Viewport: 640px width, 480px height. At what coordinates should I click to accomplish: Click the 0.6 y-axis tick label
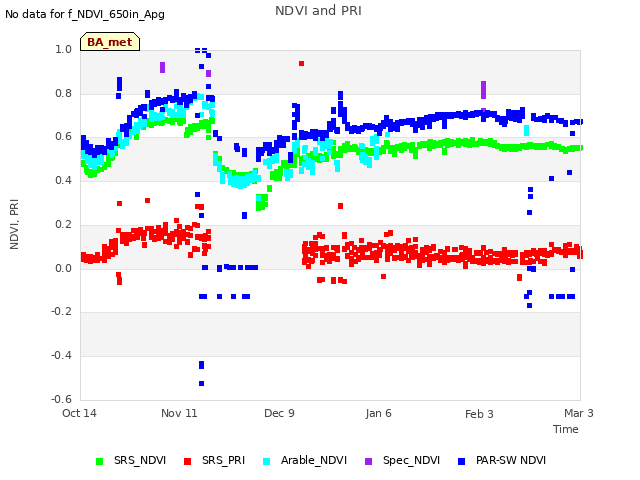[x=64, y=136]
